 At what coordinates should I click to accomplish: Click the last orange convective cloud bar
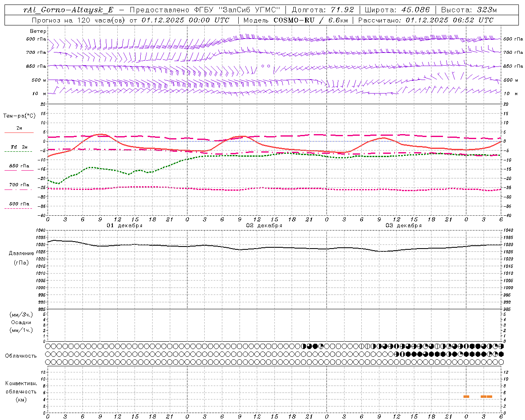pyautogui.click(x=489, y=397)
